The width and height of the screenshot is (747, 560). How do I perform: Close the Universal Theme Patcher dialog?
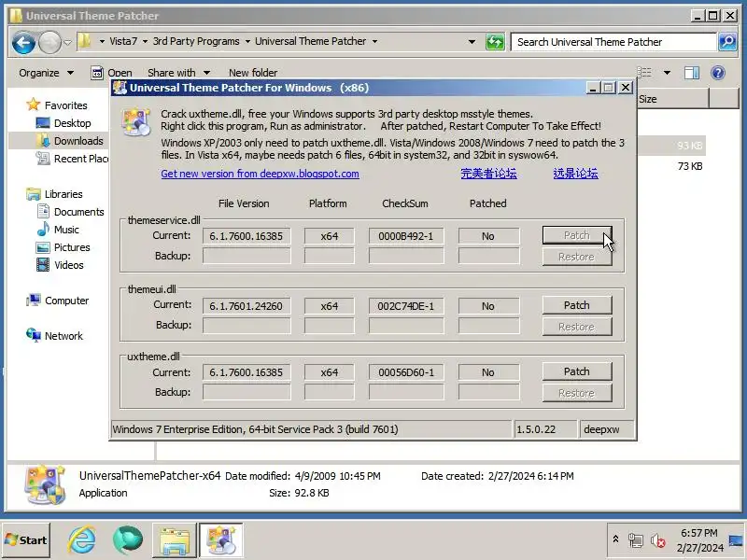[x=626, y=88]
